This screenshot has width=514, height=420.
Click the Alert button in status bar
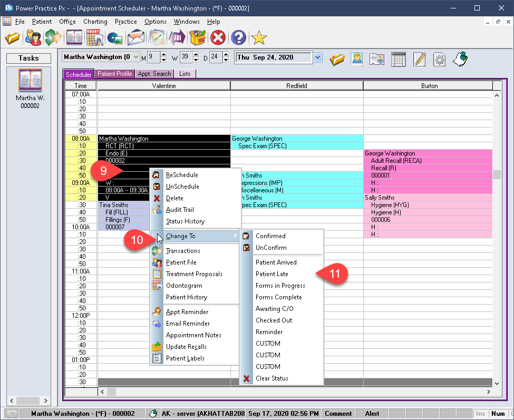click(x=372, y=414)
